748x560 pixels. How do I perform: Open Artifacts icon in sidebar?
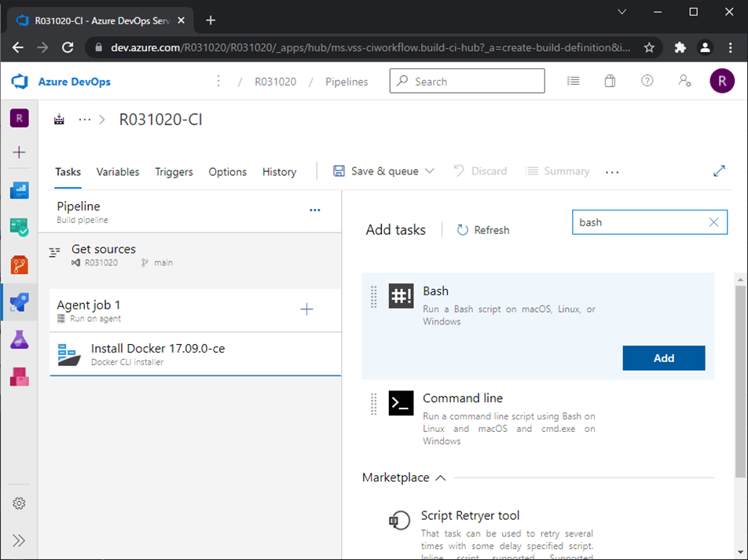coord(19,377)
